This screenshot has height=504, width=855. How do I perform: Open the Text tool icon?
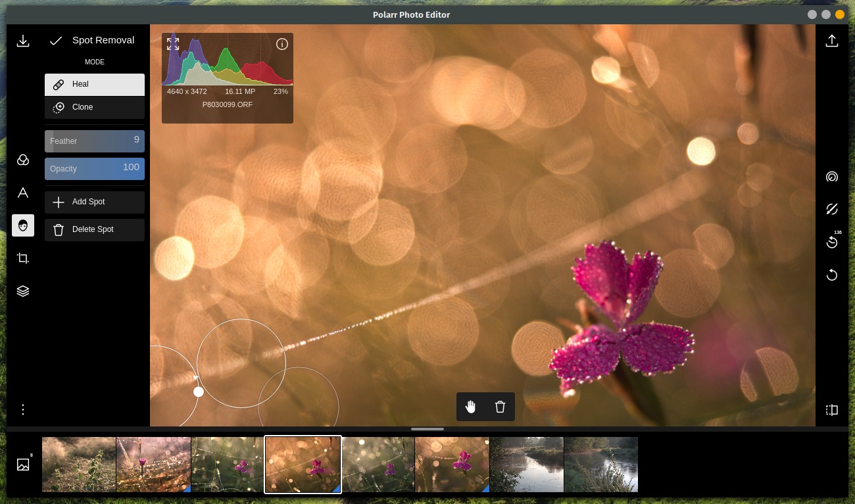click(23, 193)
